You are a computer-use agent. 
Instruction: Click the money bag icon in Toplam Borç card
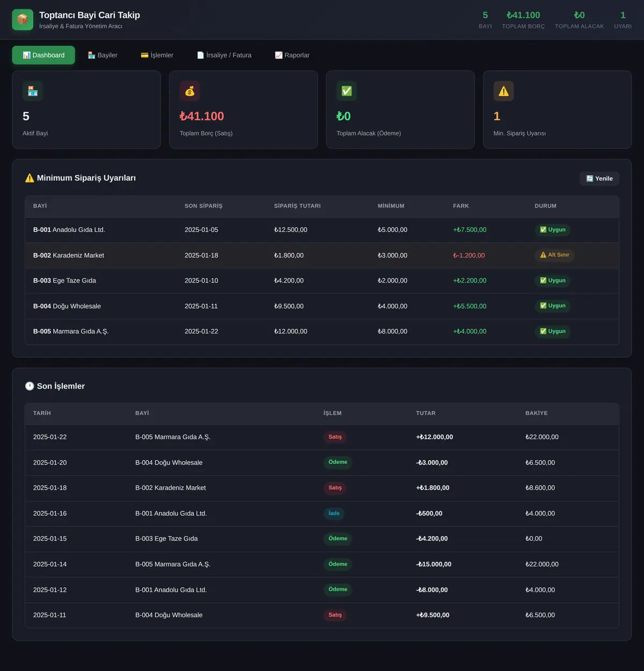click(x=190, y=91)
